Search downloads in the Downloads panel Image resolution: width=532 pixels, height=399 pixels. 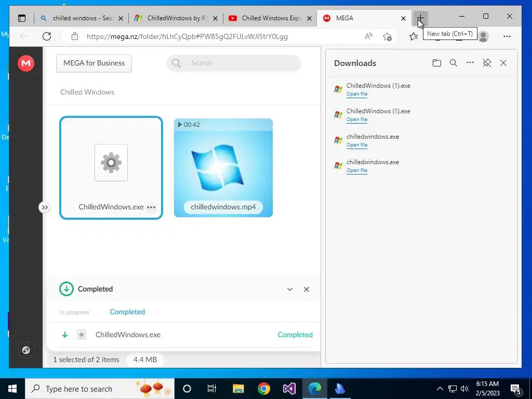[453, 63]
